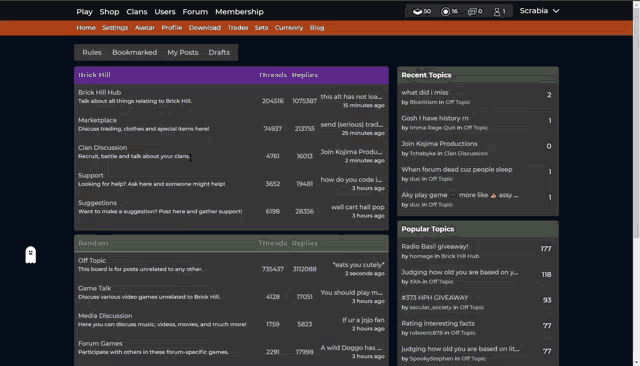The width and height of the screenshot is (640, 366).
Task: Open latest post 'If ur a jojo fan'
Action: coord(363,320)
